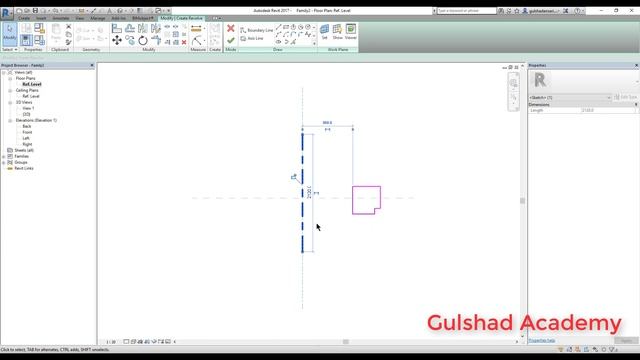
Task: Select the Line draw tool
Action: 278,27
